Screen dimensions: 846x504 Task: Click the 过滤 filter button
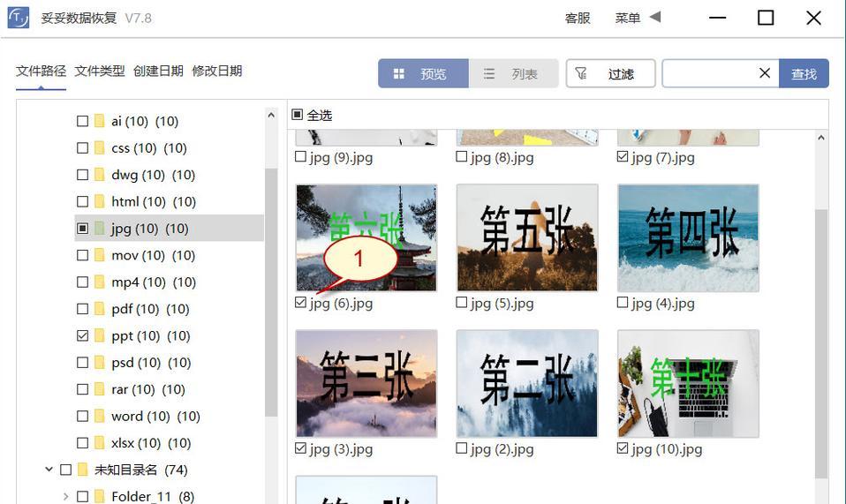[x=611, y=73]
